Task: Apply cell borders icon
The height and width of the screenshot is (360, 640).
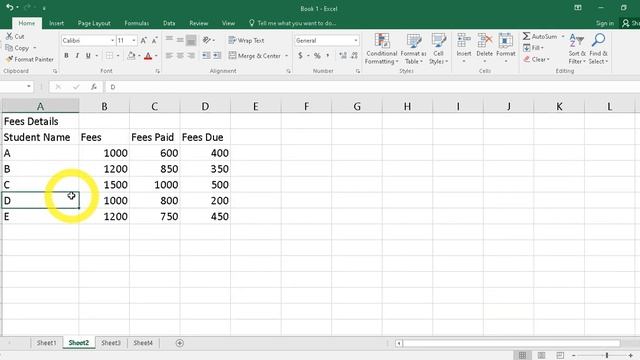Action: coord(109,56)
